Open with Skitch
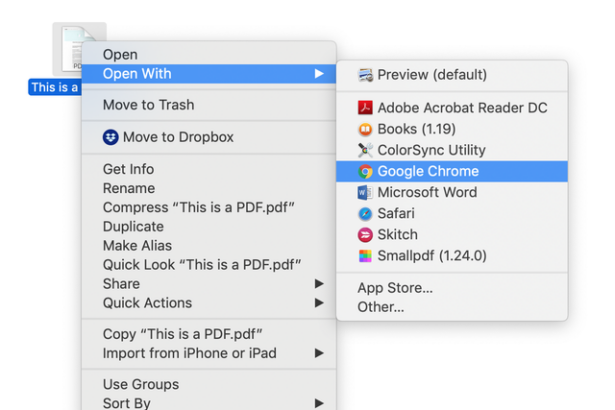Image resolution: width=615 pixels, height=410 pixels. click(x=452, y=235)
